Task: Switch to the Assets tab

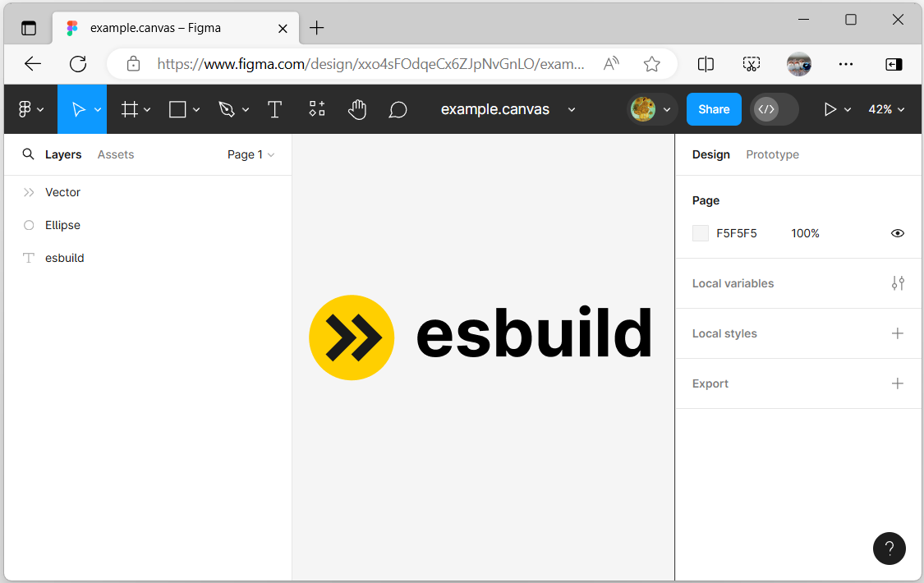Action: (x=116, y=154)
